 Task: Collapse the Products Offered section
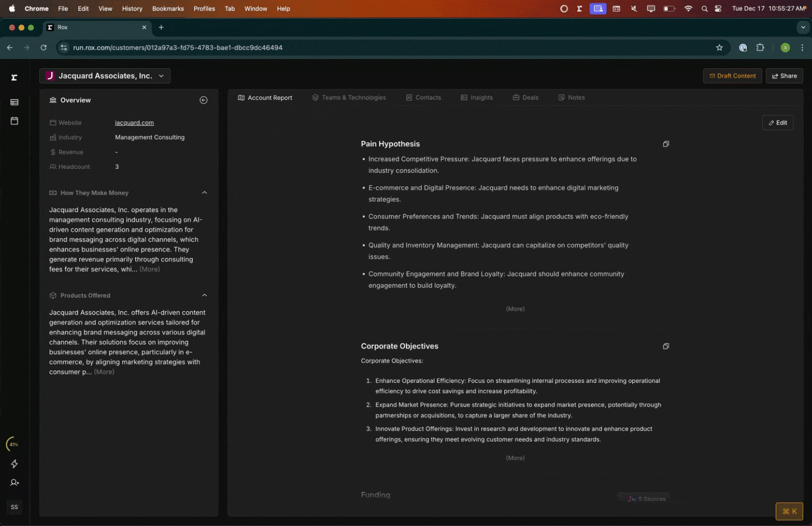coord(204,296)
